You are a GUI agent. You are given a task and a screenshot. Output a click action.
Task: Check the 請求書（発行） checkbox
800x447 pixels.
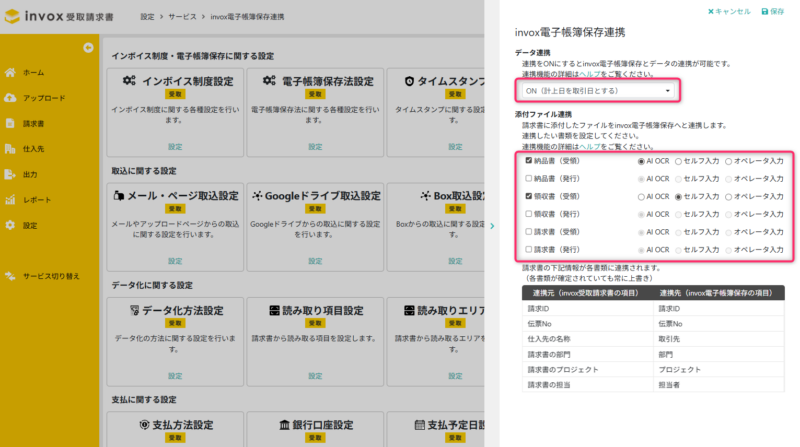pos(529,250)
